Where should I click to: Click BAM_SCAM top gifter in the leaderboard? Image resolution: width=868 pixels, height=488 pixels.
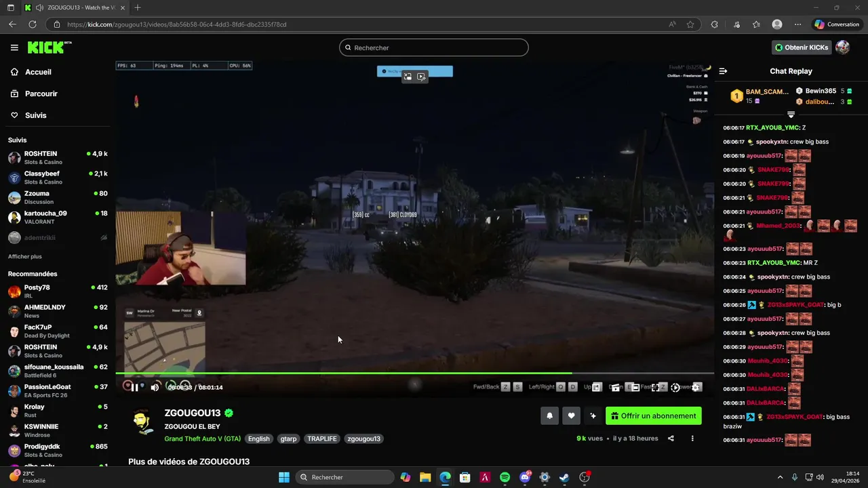click(759, 96)
